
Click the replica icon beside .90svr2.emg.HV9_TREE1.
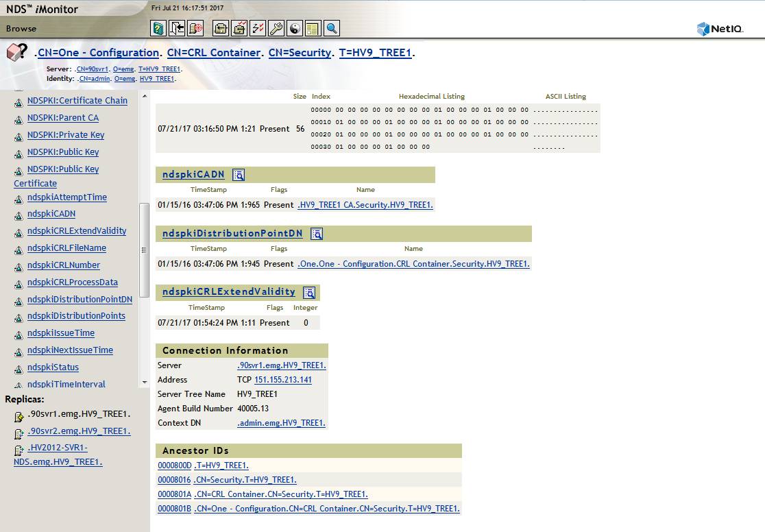pyautogui.click(x=19, y=434)
